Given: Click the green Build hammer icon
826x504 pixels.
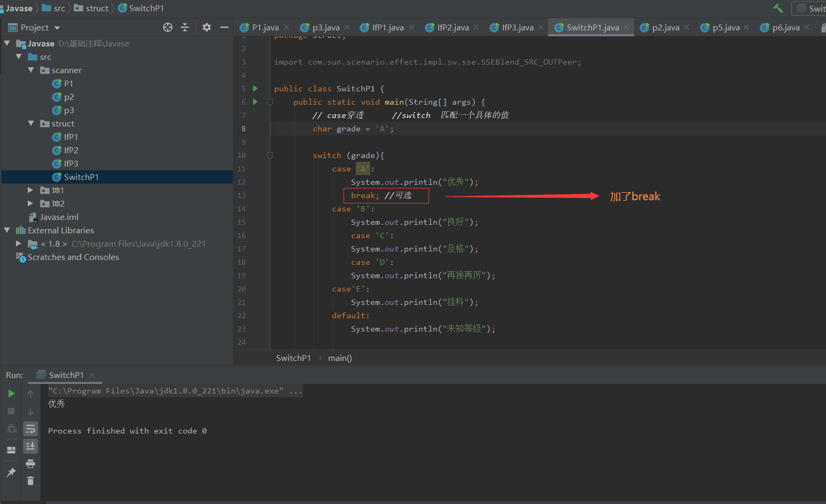Looking at the screenshot, I should pyautogui.click(x=778, y=8).
